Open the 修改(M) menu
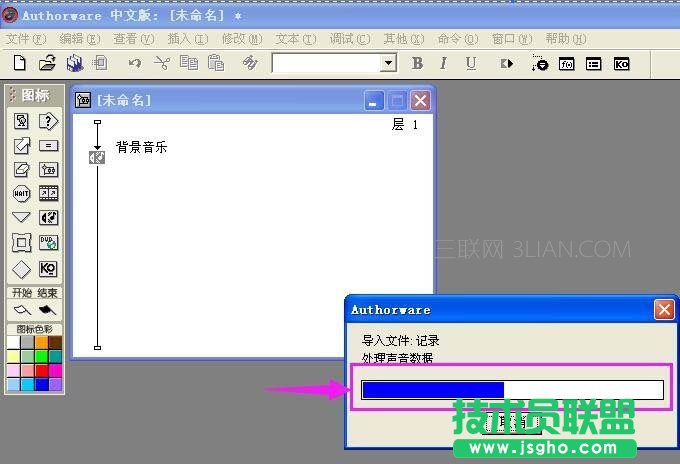The height and width of the screenshot is (464, 680). pyautogui.click(x=242, y=39)
